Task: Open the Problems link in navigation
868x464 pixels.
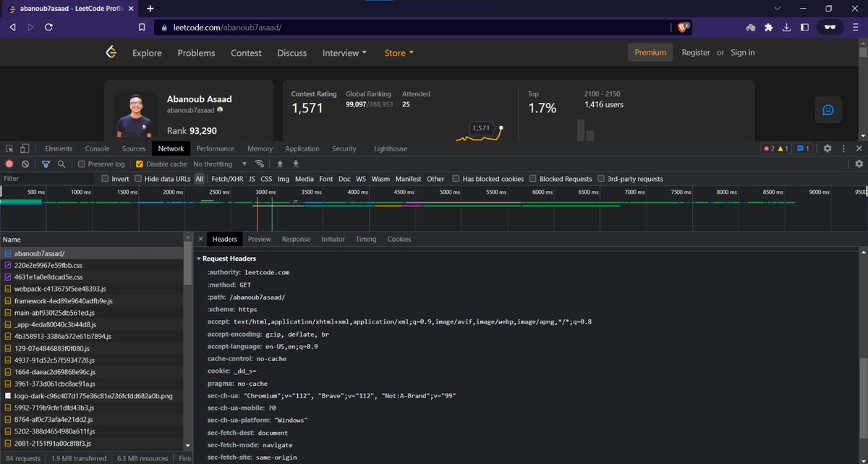Action: (x=196, y=53)
